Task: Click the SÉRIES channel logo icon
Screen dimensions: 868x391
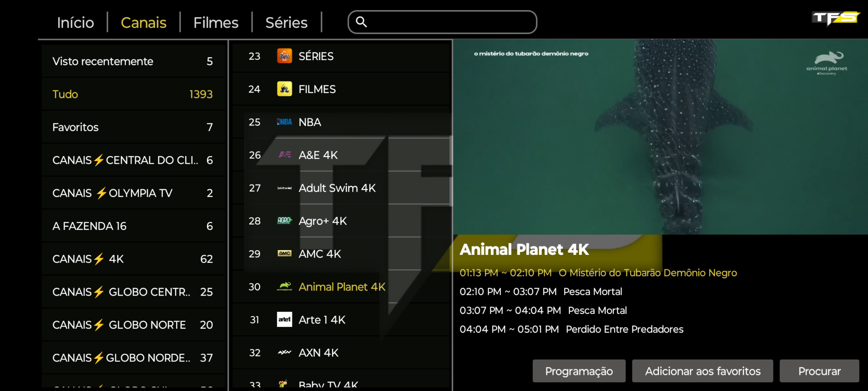Action: pyautogui.click(x=284, y=56)
